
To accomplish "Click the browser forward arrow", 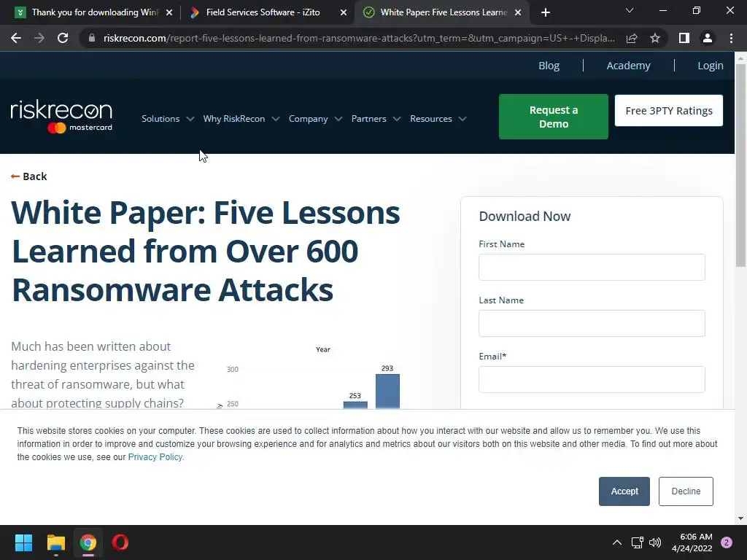I will [x=39, y=38].
